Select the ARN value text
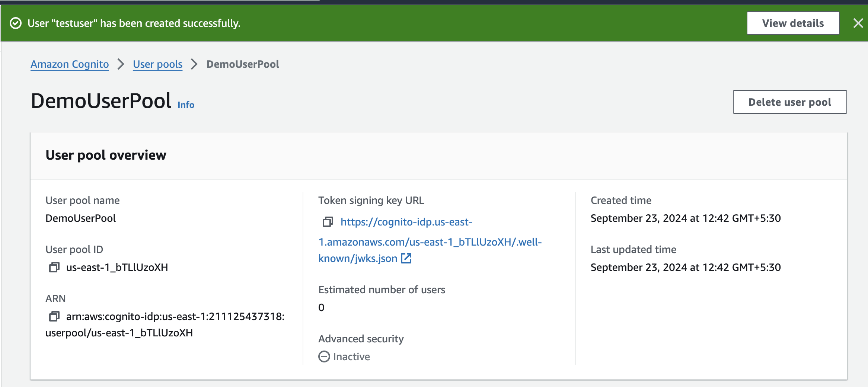Viewport: 868px width, 387px height. (x=165, y=324)
